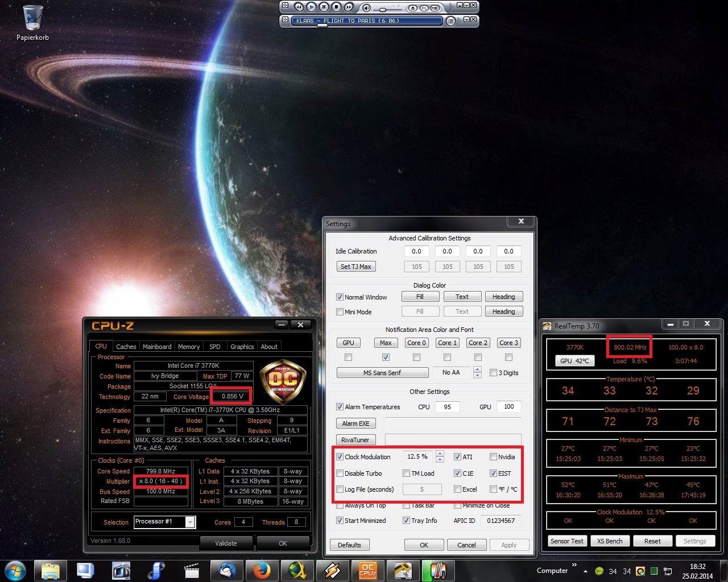Enable checkbox under Core 0 button
Image resolution: width=728 pixels, height=582 pixels.
416,357
